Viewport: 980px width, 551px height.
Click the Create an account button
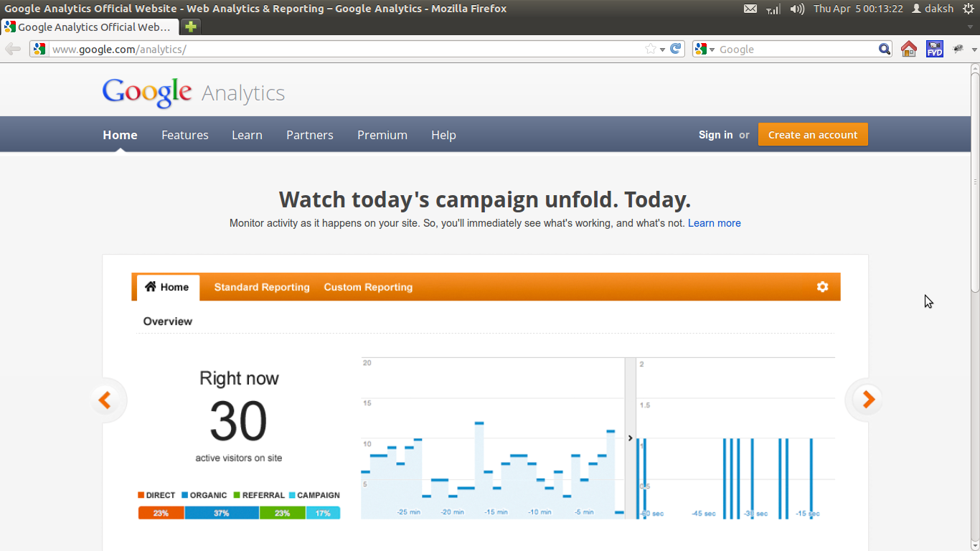(x=813, y=134)
